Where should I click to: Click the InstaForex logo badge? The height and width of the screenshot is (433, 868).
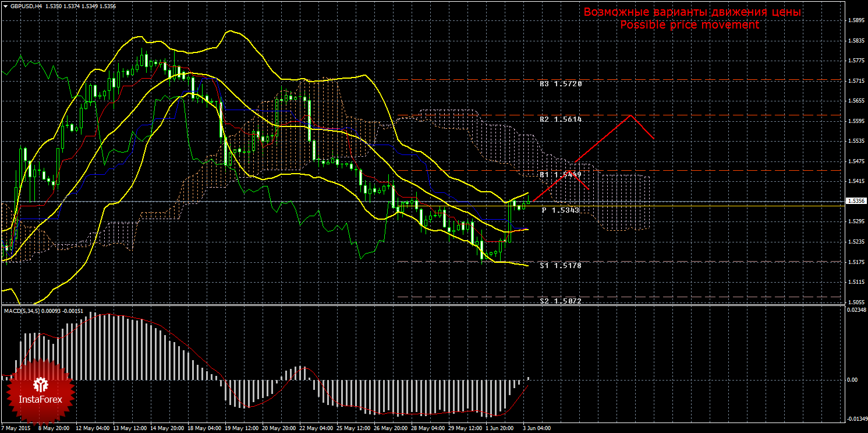click(x=40, y=390)
